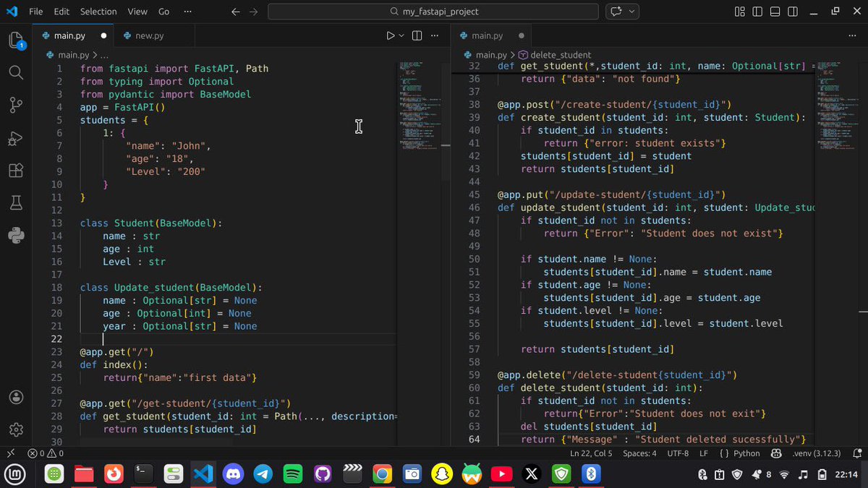Open Spotify from the taskbar

[293, 474]
